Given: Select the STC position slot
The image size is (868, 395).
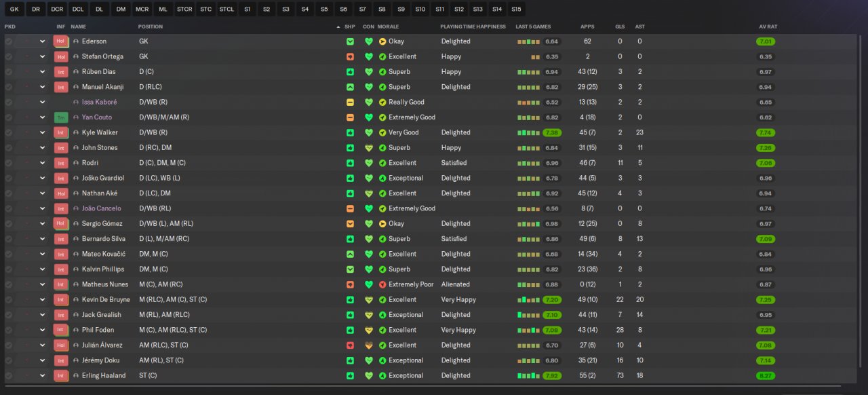Looking at the screenshot, I should coord(205,9).
